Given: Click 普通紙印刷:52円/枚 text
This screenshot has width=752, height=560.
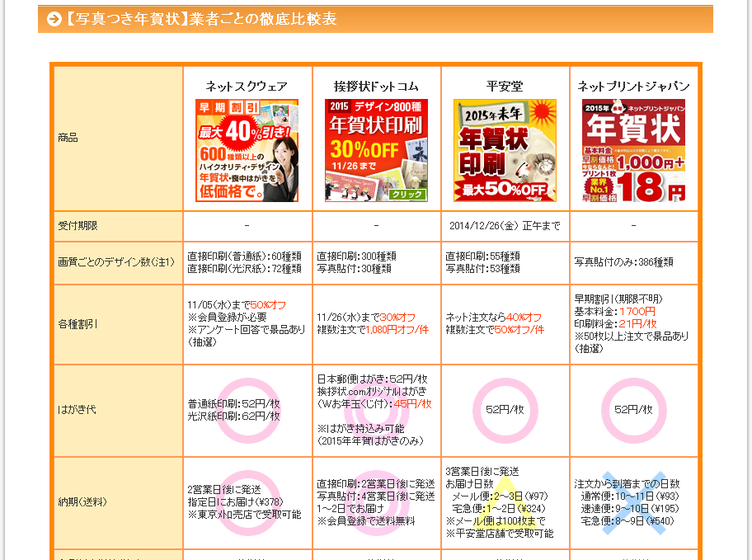Looking at the screenshot, I should [x=233, y=403].
